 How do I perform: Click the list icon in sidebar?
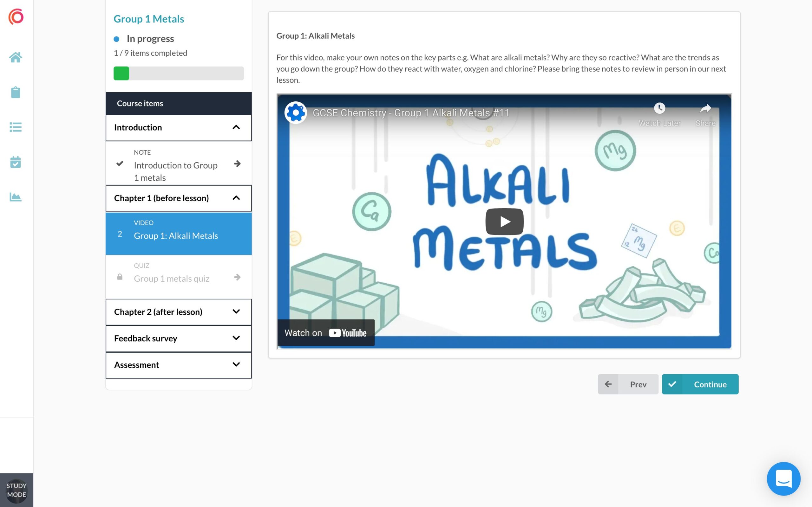tap(16, 127)
